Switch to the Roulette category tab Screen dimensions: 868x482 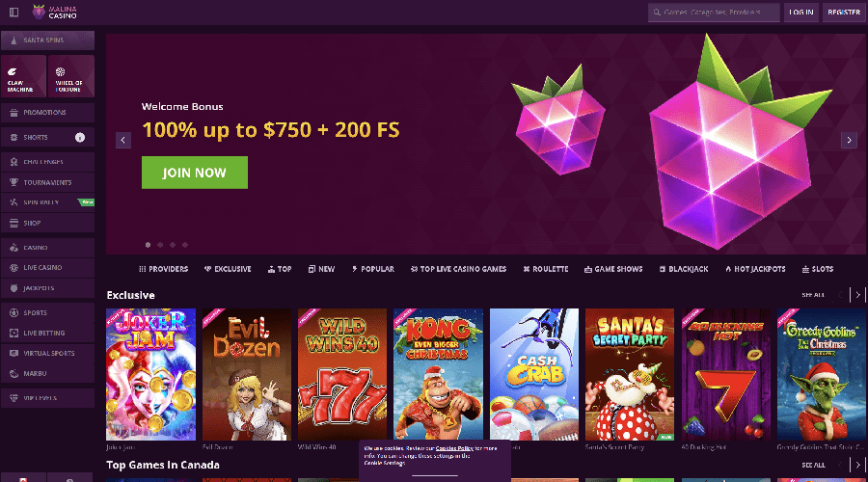click(x=546, y=269)
